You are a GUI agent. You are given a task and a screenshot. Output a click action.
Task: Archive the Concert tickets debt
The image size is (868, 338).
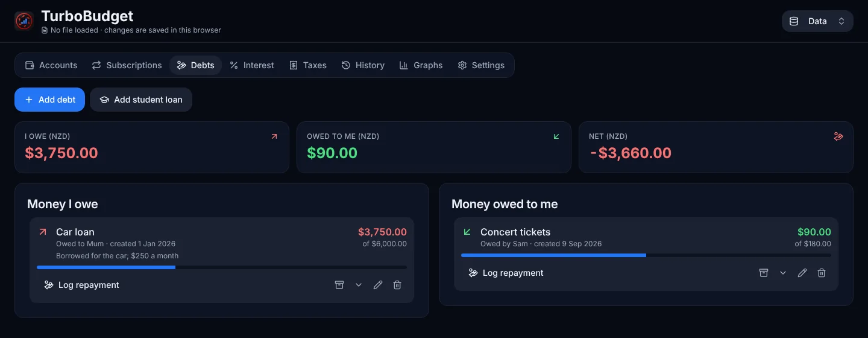point(764,273)
